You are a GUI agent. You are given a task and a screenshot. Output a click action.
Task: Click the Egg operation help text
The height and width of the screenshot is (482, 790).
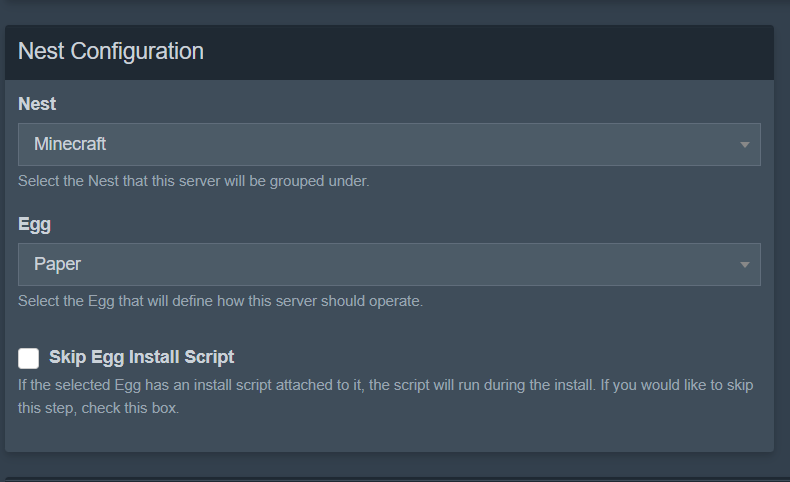pyautogui.click(x=221, y=301)
